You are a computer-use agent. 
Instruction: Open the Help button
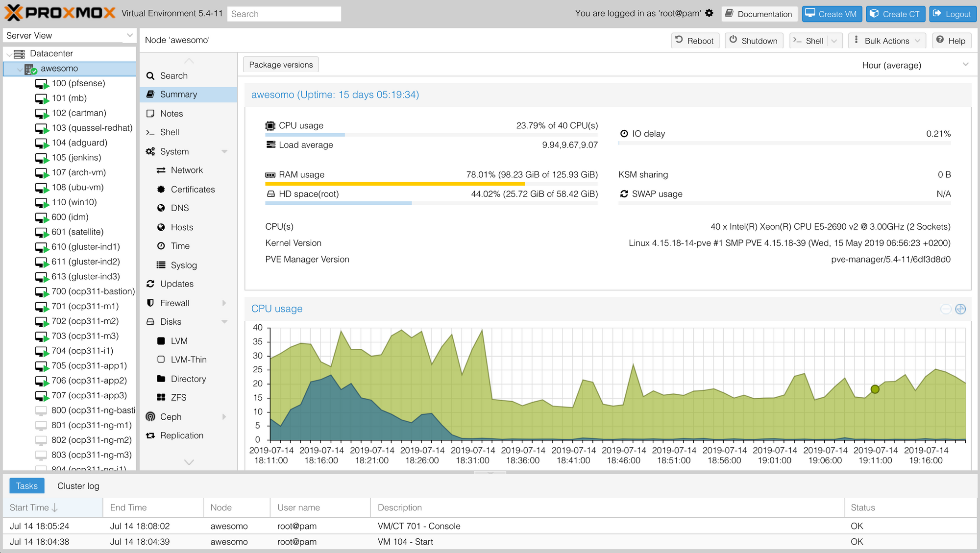[952, 41]
